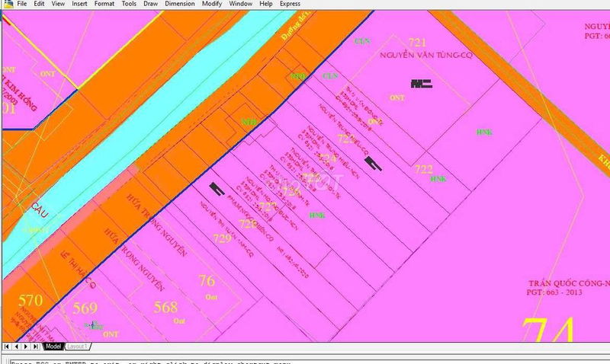The width and height of the screenshot is (610, 364).
Task: Click previous layout tab arrow
Action: [17, 346]
